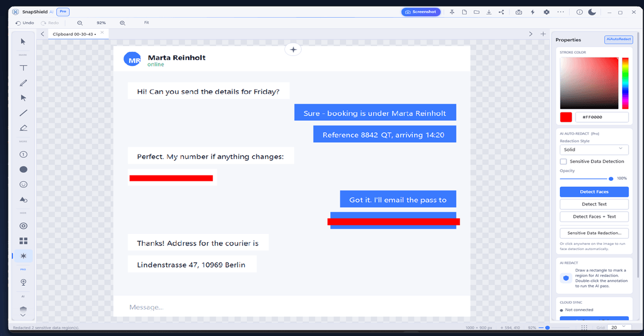The width and height of the screenshot is (644, 336).
Task: Click the AiAutoRedact tag in Properties
Action: click(619, 40)
